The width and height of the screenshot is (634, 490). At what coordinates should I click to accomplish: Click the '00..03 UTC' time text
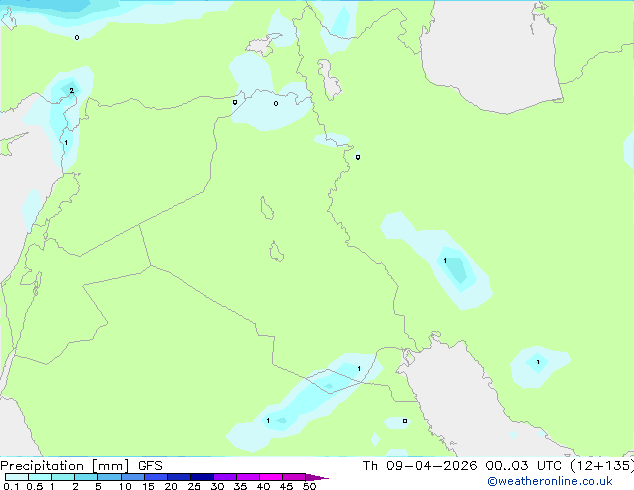point(524,466)
